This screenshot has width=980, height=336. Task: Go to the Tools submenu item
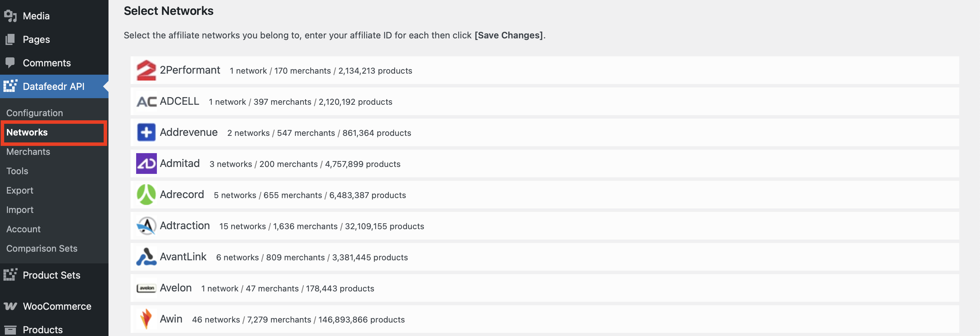coord(17,171)
